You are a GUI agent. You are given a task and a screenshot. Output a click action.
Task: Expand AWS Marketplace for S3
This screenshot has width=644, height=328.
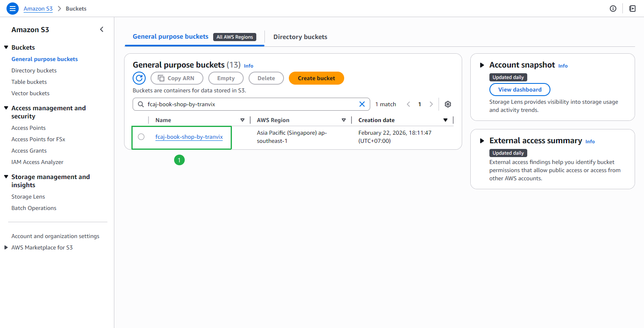click(6, 247)
